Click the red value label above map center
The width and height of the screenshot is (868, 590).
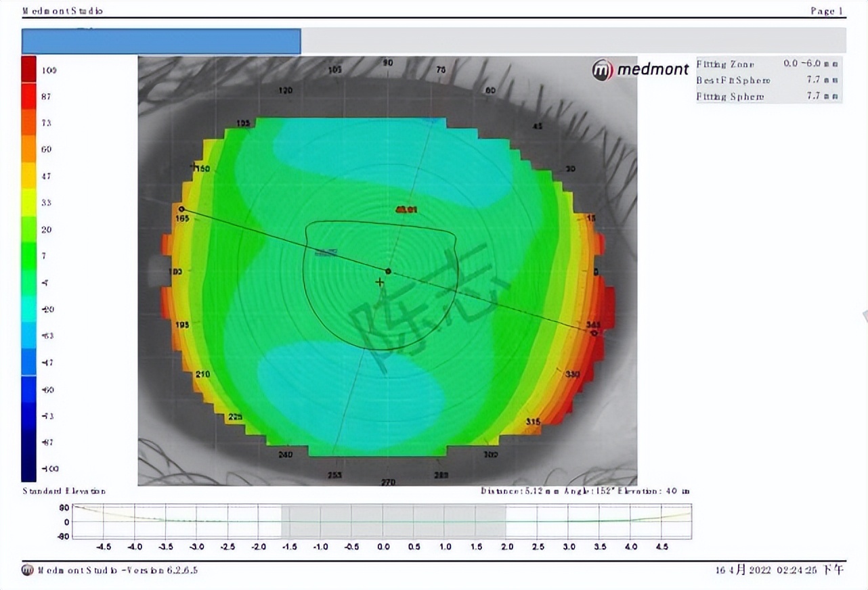click(406, 210)
